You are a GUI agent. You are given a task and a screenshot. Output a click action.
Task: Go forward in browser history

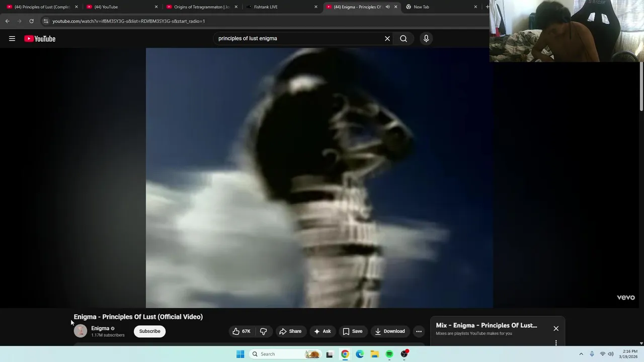pyautogui.click(x=19, y=21)
